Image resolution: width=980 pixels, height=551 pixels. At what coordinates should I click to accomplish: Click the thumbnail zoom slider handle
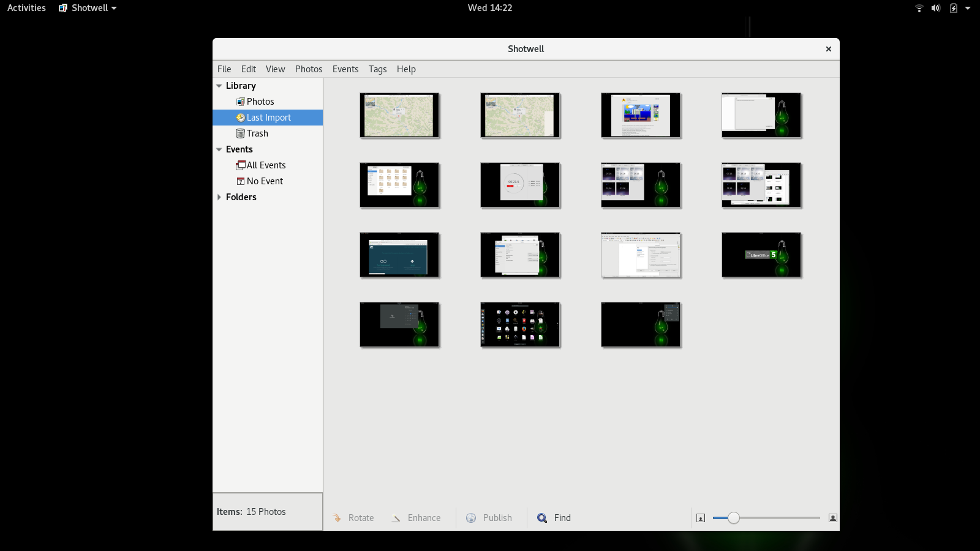[x=733, y=518]
